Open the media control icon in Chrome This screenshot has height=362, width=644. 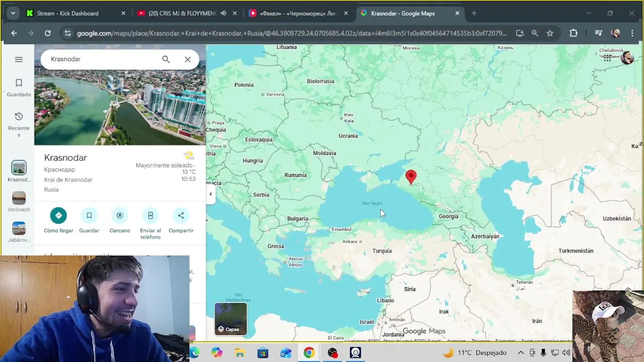tap(598, 33)
